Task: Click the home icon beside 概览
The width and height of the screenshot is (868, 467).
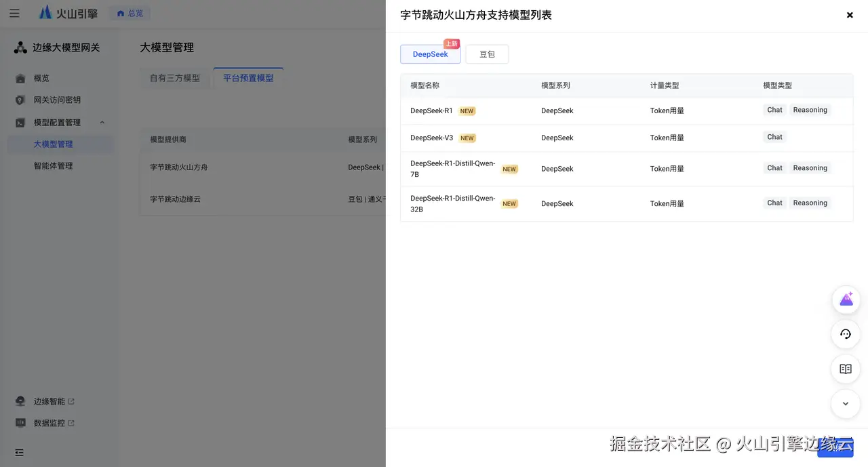Action: coord(20,78)
